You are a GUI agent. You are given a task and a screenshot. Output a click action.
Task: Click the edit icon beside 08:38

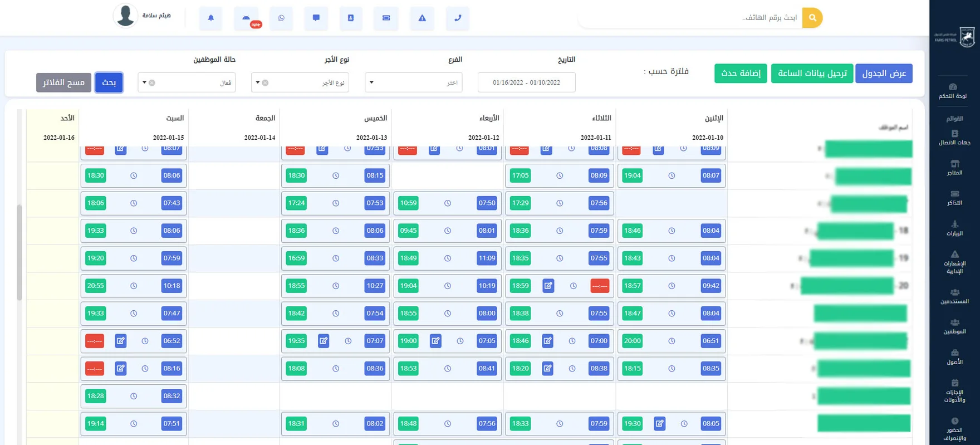tap(548, 368)
